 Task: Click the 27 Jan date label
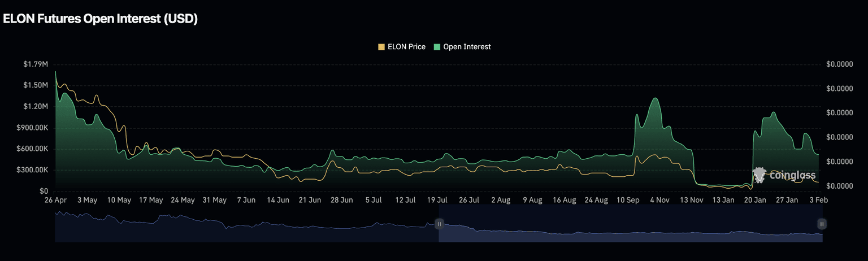(787, 200)
